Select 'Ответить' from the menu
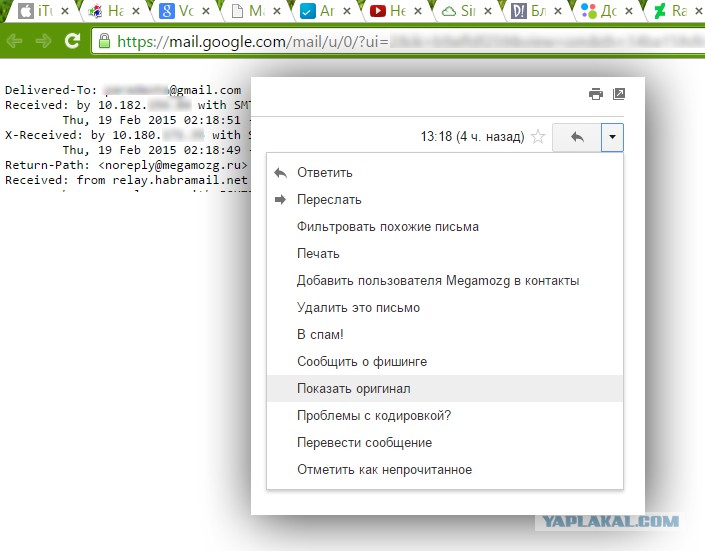Viewport: 705px width, 551px height. click(324, 173)
